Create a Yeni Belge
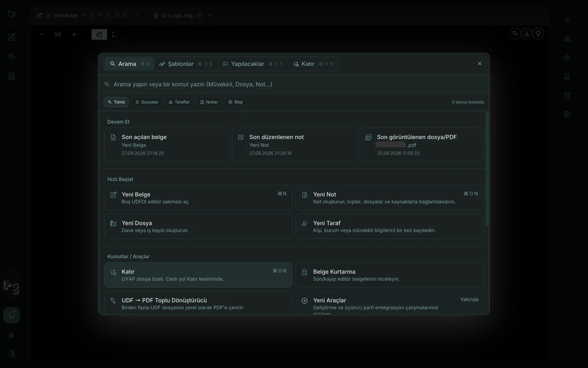Screen dimensions: 588x368 click(198, 198)
